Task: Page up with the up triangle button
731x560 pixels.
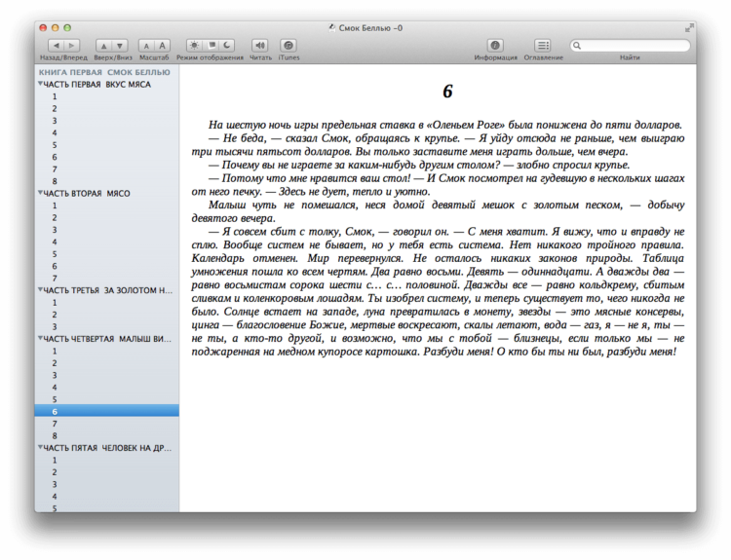Action: (104, 45)
